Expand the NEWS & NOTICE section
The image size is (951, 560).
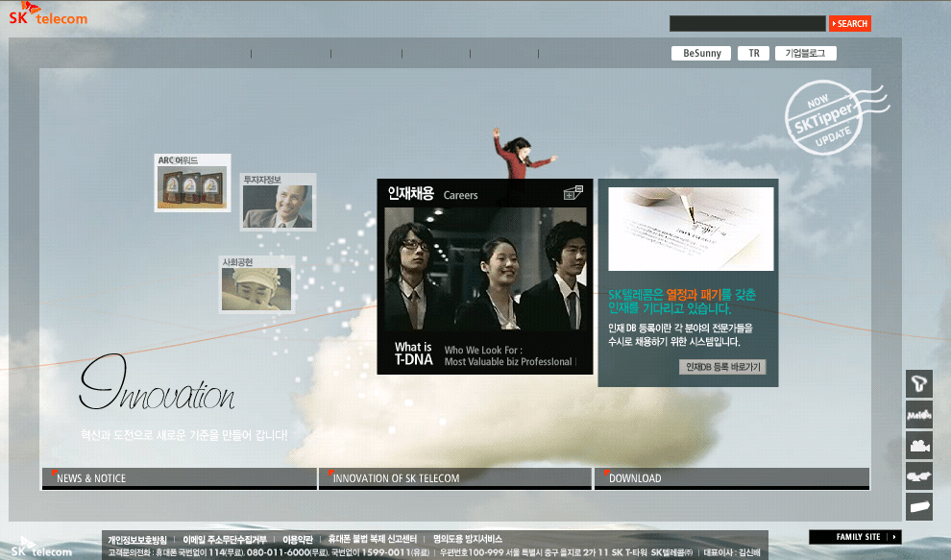[x=179, y=478]
